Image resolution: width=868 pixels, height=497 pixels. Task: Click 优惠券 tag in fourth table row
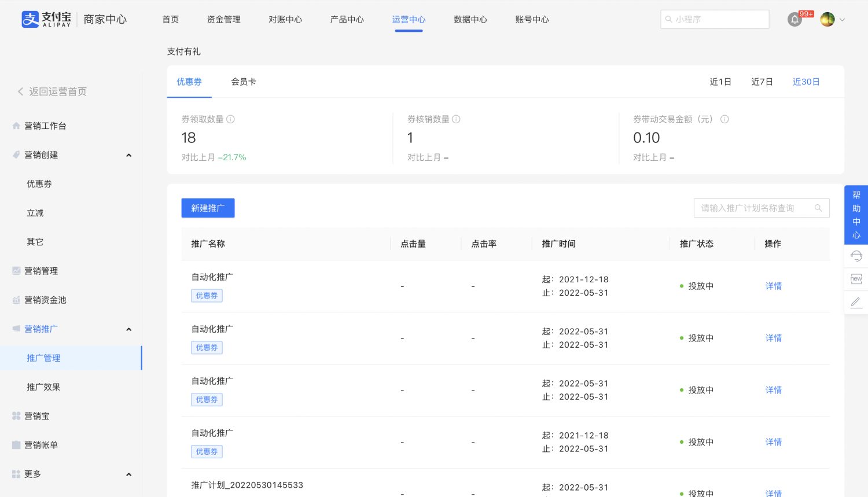[207, 452]
